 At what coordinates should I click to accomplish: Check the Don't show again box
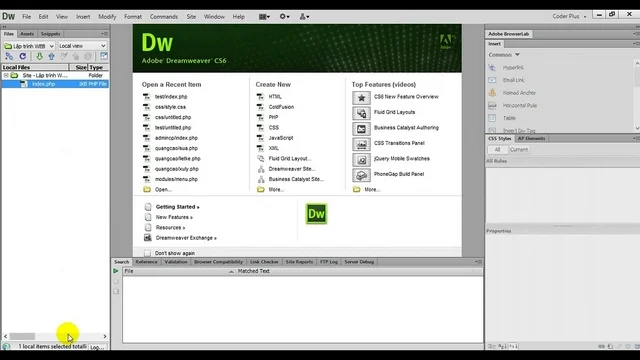[x=147, y=253]
